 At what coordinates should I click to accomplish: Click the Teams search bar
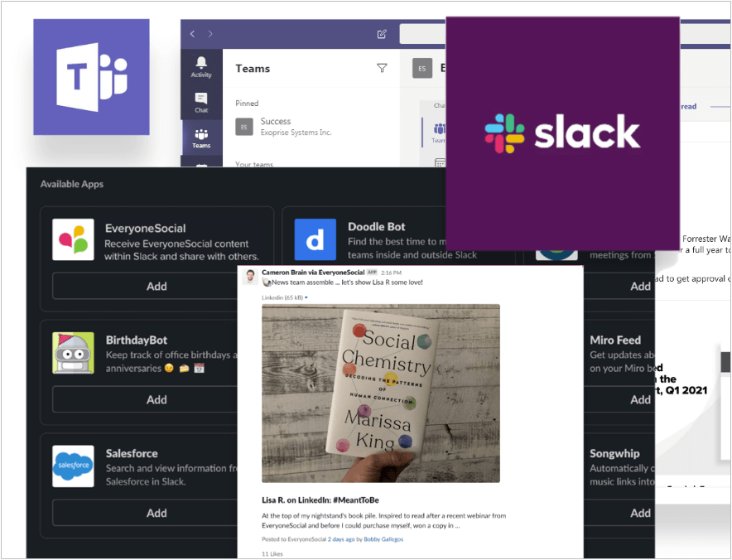tap(423, 34)
